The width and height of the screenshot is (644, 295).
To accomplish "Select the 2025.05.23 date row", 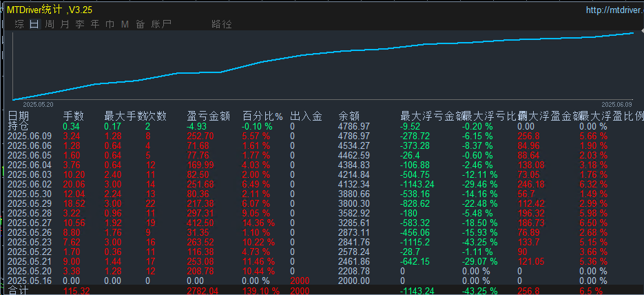I will [x=30, y=242].
